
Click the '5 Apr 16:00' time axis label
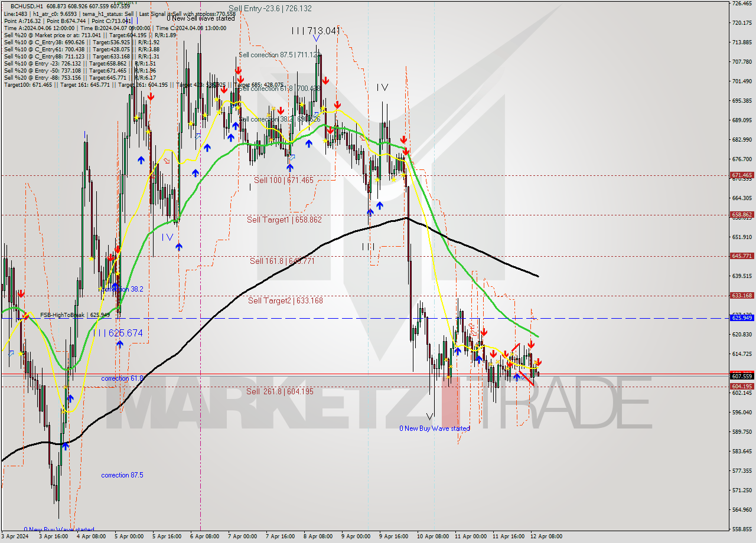pyautogui.click(x=167, y=537)
